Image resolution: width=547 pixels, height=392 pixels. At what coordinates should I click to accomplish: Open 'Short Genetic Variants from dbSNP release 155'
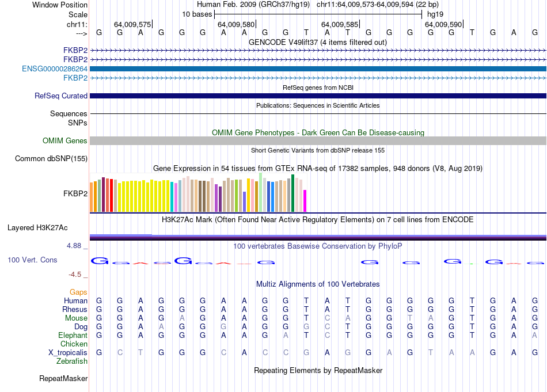tap(318, 150)
